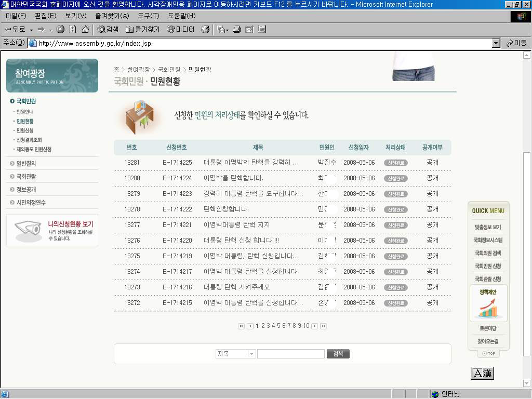Image resolution: width=532 pixels, height=399 pixels.
Task: Expand the 일반질의 sidebar section
Action: click(x=26, y=164)
